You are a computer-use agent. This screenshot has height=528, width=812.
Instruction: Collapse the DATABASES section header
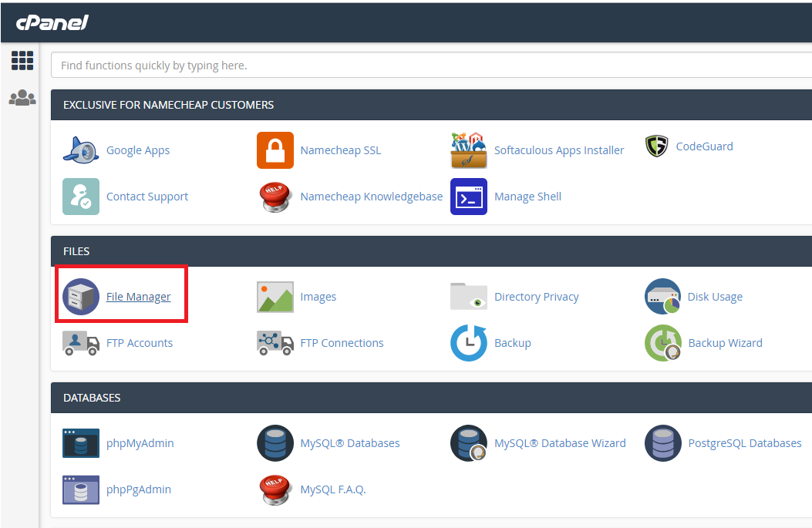click(431, 398)
